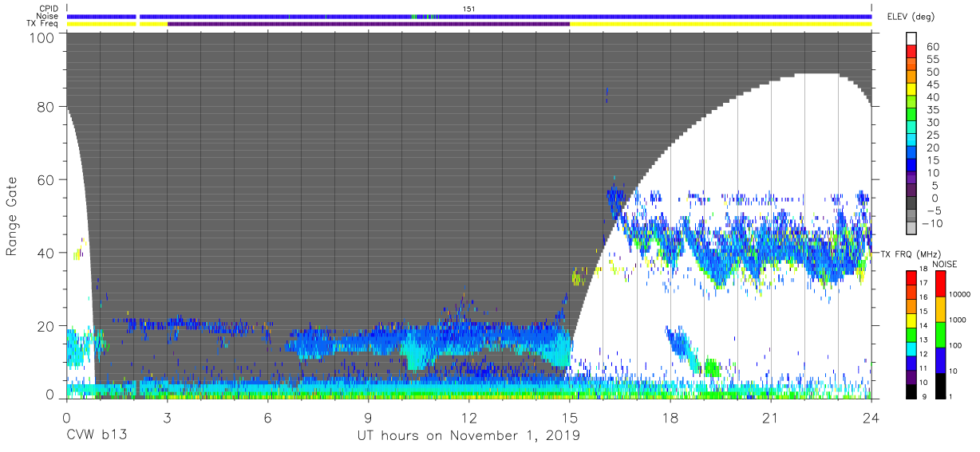Click the 55 label on ELEV colorbar

tap(933, 59)
